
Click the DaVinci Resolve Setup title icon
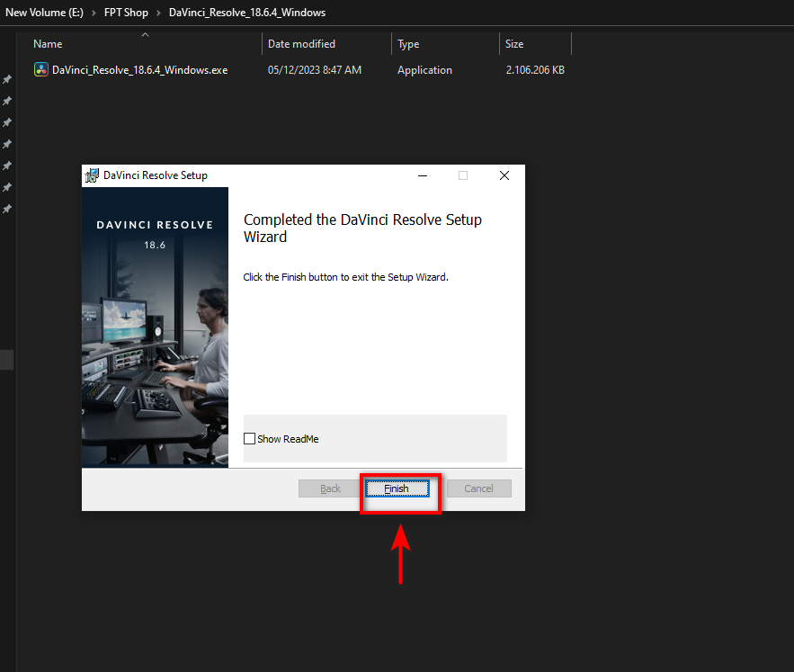(x=92, y=175)
